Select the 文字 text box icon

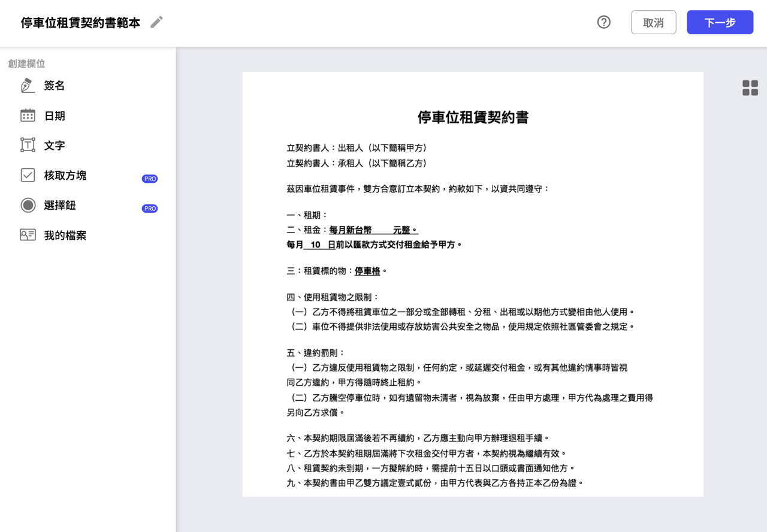coord(28,145)
